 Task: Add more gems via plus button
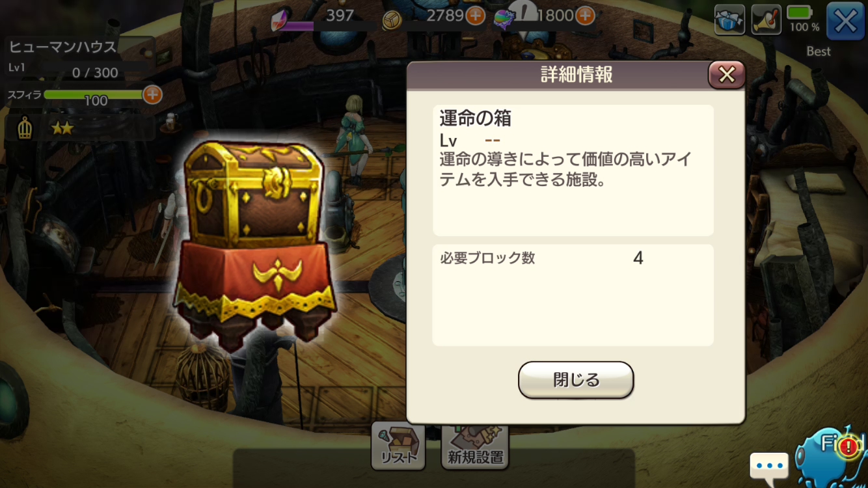pos(585,15)
